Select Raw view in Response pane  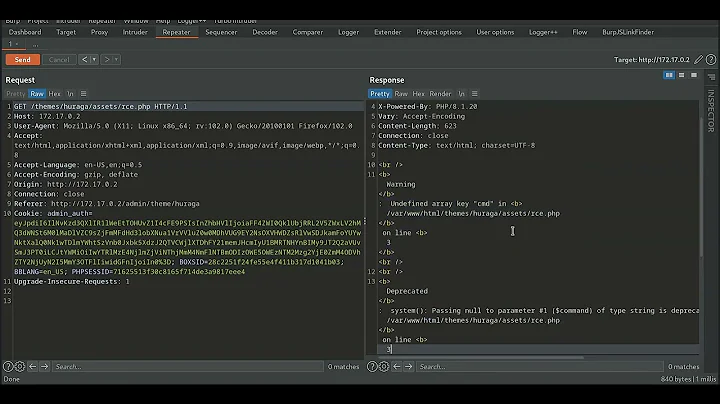401,94
